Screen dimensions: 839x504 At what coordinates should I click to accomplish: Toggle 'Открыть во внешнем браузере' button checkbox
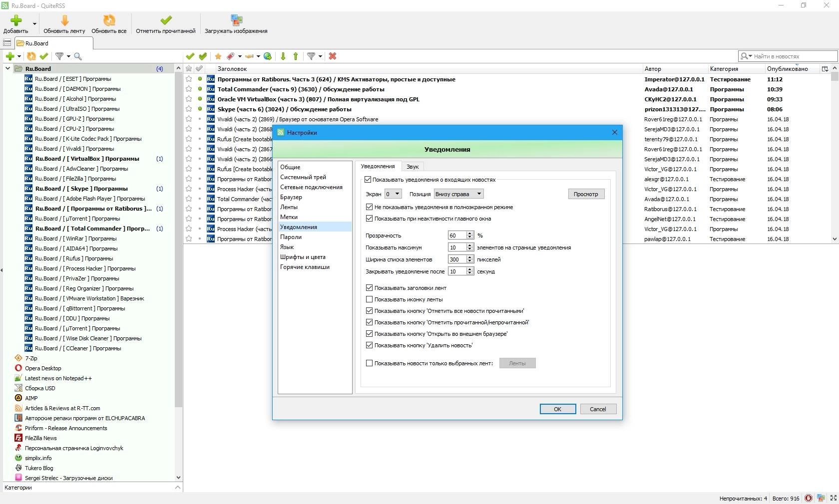tap(370, 333)
